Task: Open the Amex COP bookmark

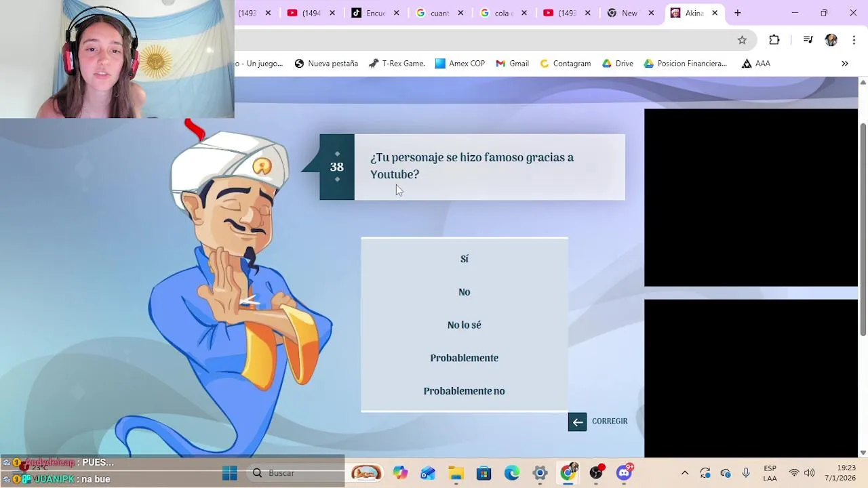Action: (460, 64)
